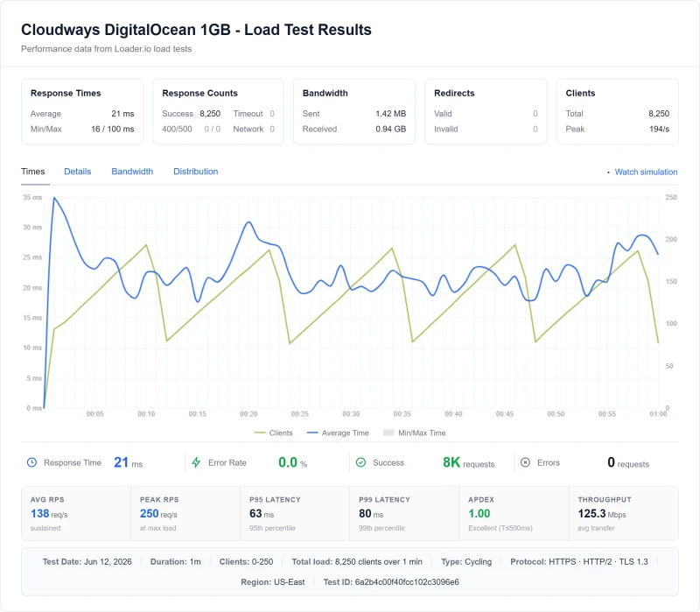Click the Redirects card heading
The width and height of the screenshot is (700, 612).
coord(454,93)
